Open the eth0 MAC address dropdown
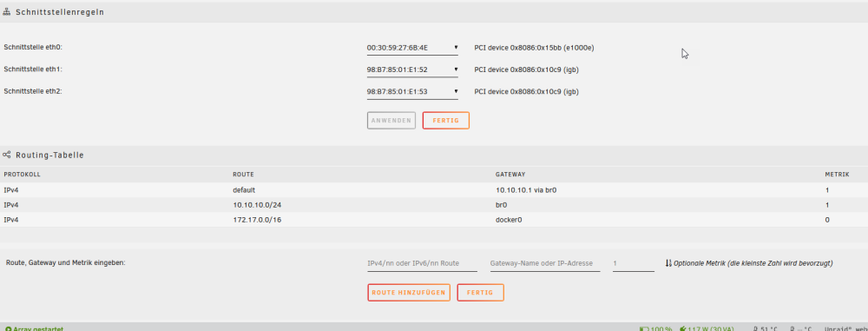868x331 pixels. click(412, 49)
